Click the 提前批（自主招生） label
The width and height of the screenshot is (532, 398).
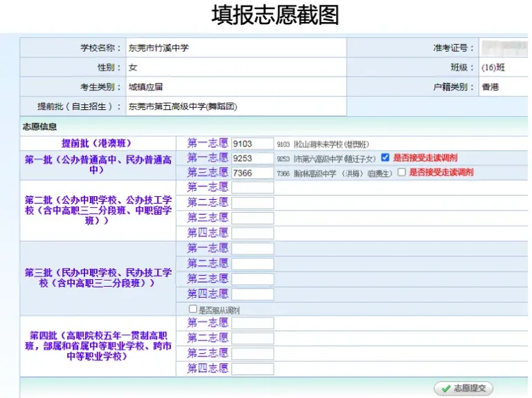coord(79,106)
